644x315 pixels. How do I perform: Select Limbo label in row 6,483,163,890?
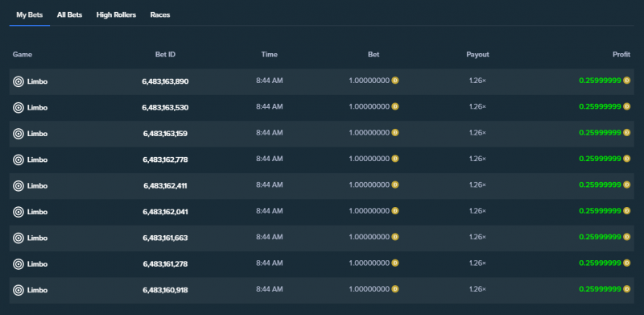(37, 81)
